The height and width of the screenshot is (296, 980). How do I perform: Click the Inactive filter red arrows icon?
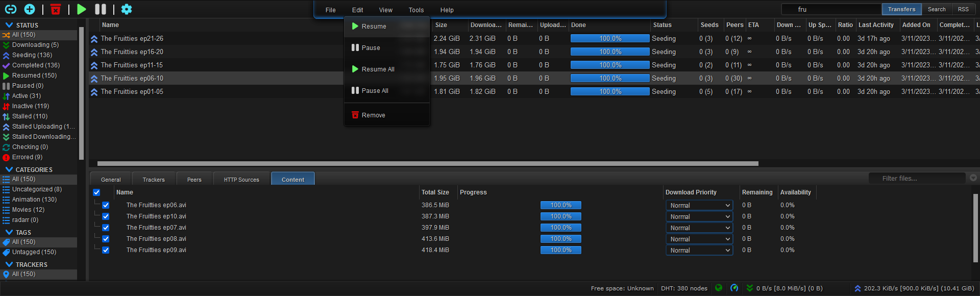pyautogui.click(x=6, y=107)
